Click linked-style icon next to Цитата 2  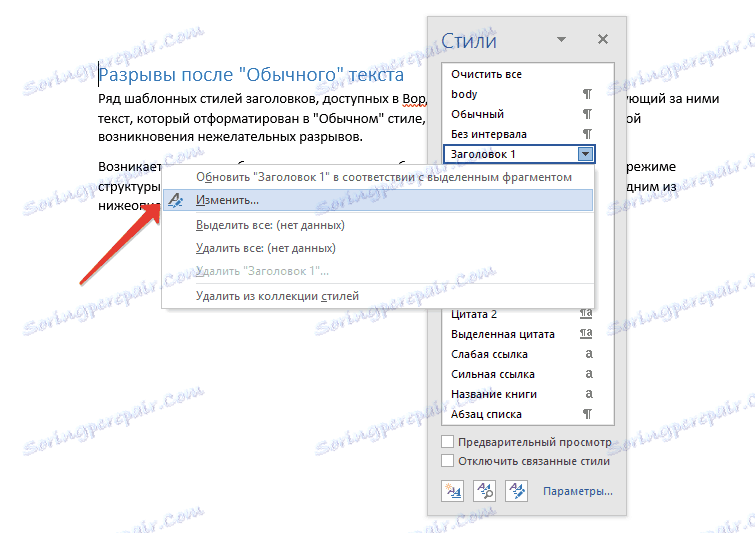[586, 314]
